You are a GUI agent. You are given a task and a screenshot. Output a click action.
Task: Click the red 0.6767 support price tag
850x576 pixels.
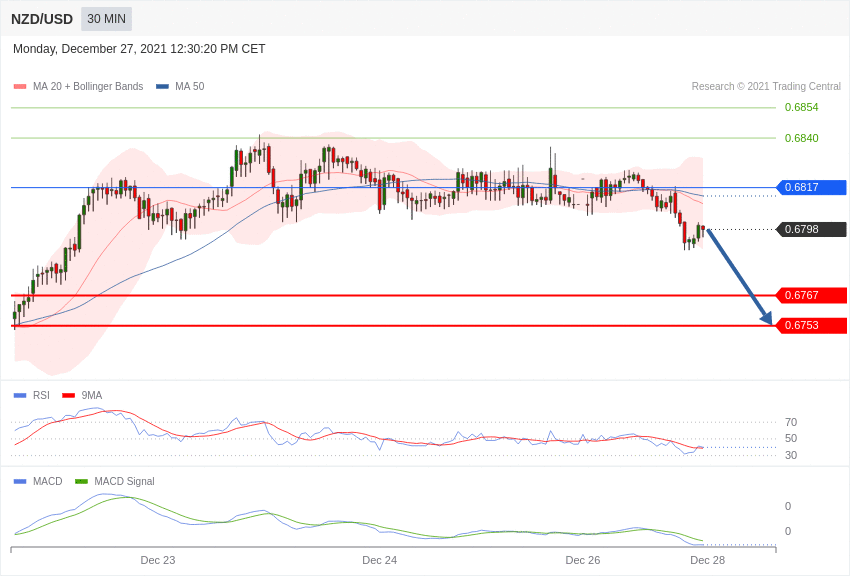[811, 295]
